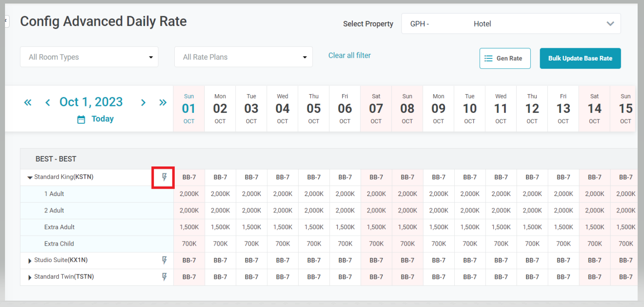This screenshot has height=307, width=644.
Task: Click the lightning bolt icon for Studio Suite
Action: coord(165,261)
